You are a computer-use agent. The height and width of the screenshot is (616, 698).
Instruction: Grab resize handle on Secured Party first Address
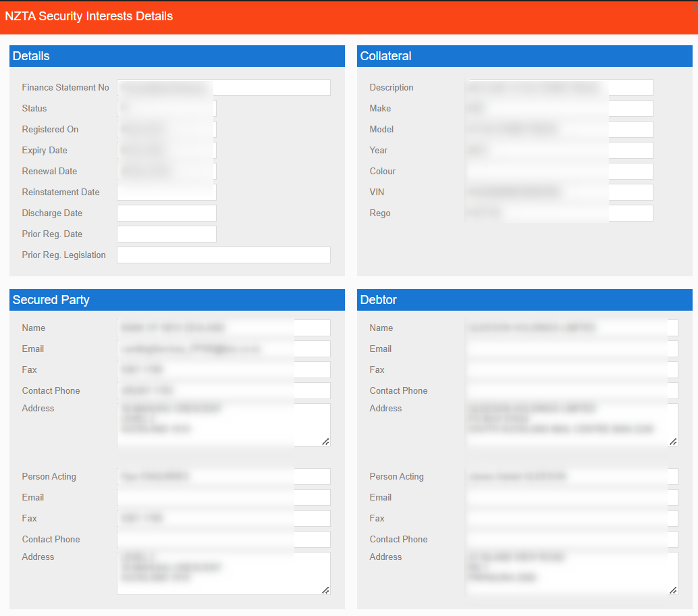tap(326, 442)
